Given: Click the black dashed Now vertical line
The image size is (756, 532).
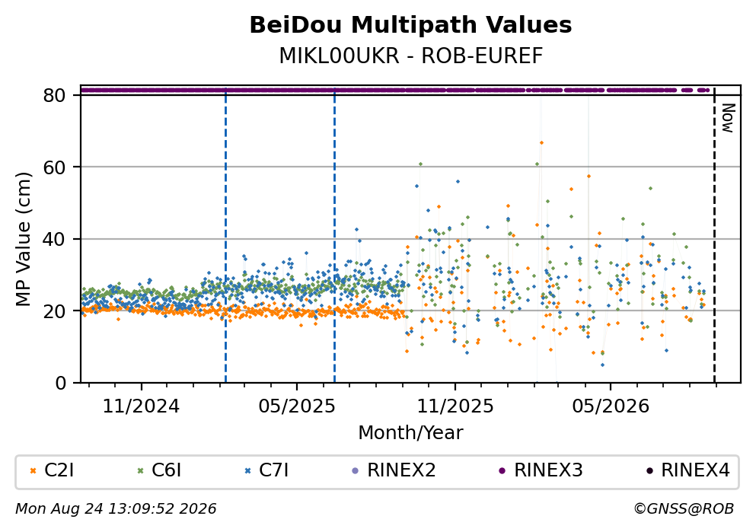Looking at the screenshot, I should point(715,235).
